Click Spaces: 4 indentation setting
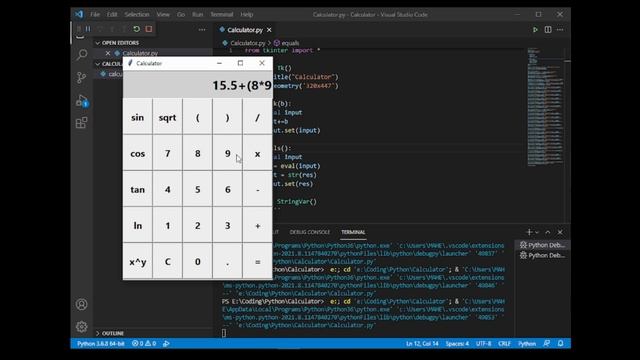The height and width of the screenshot is (360, 640). tap(457, 344)
